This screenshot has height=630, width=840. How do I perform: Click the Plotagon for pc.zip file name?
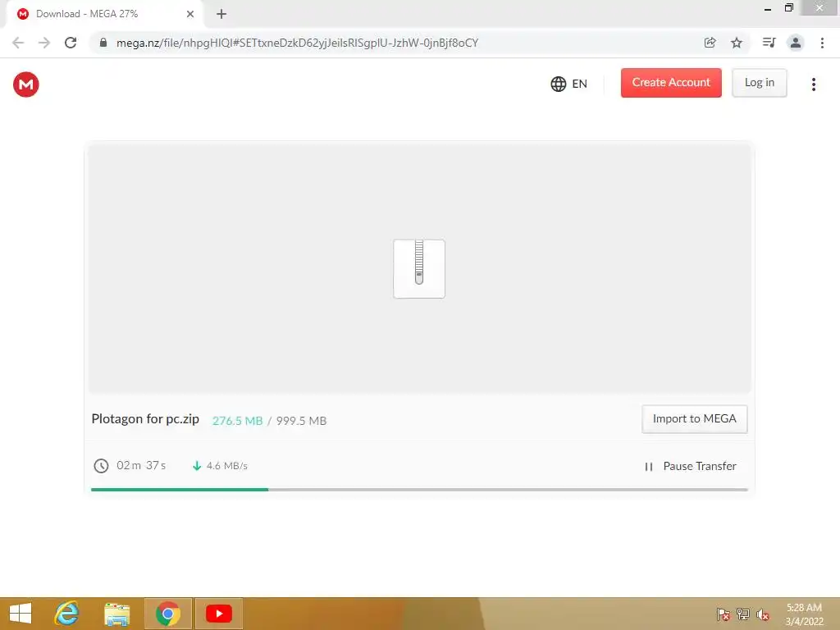(145, 418)
